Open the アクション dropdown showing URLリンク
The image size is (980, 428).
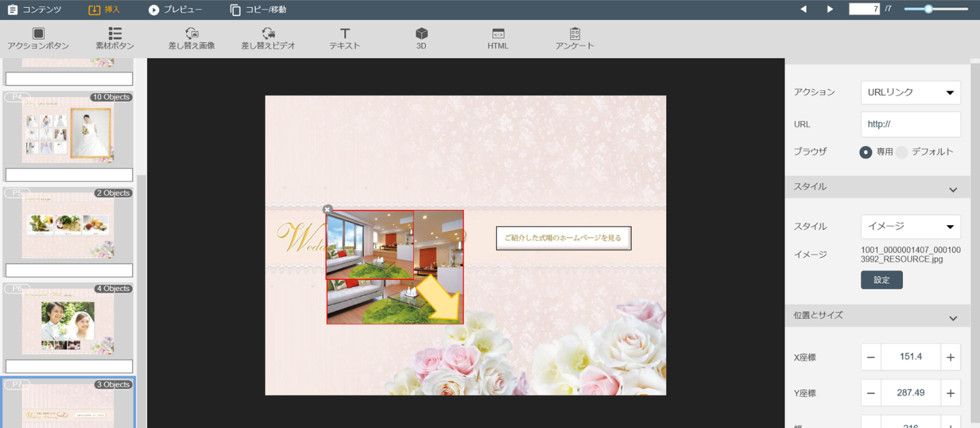coord(910,93)
